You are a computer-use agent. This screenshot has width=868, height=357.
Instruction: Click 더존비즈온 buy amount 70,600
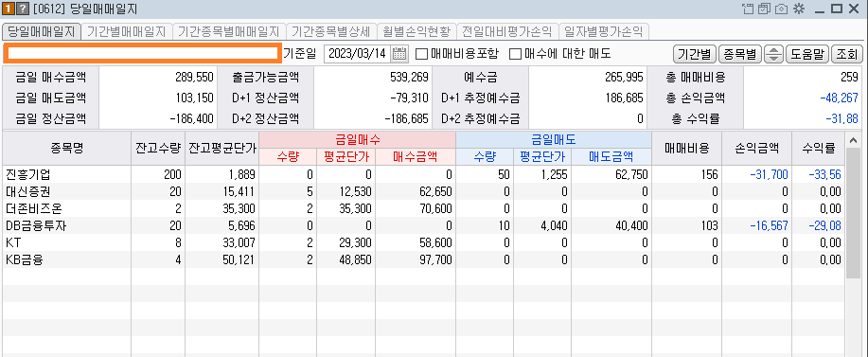coord(435,208)
